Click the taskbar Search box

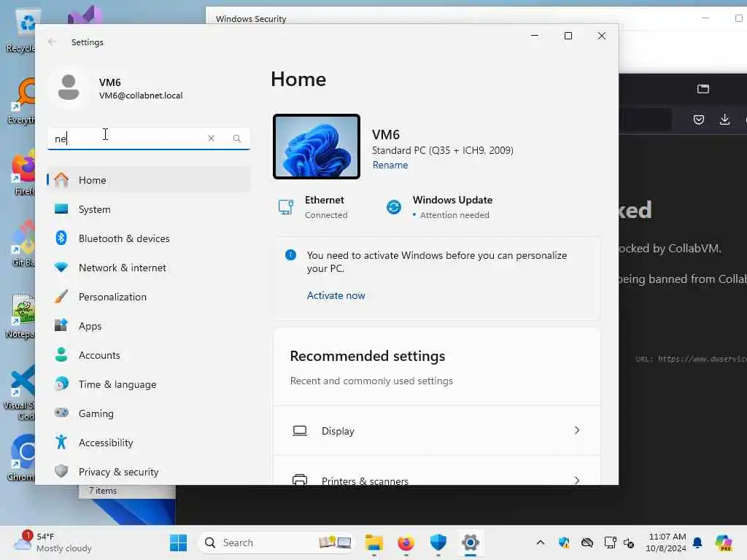tap(276, 542)
